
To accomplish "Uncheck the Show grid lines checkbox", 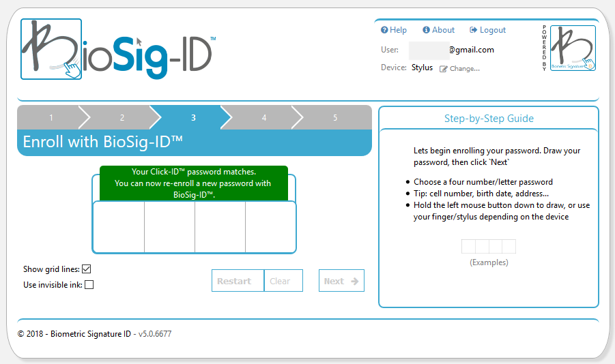I will [86, 269].
